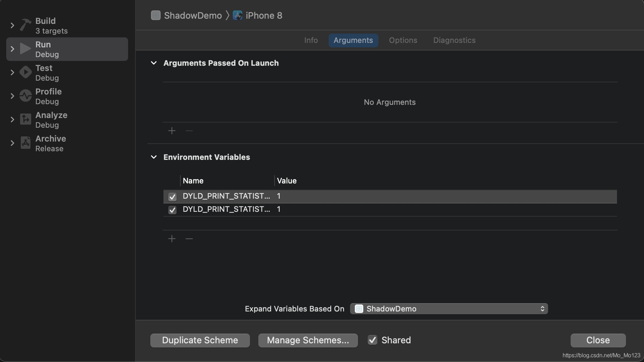Screen dimensions: 644x362
Task: Select the Build 3 targets row
Action: pos(67,26)
